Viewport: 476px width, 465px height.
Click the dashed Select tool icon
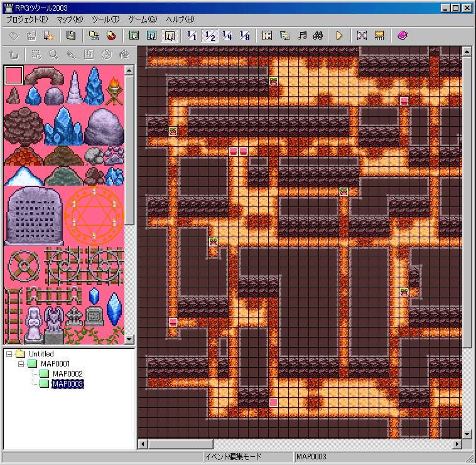point(36,55)
